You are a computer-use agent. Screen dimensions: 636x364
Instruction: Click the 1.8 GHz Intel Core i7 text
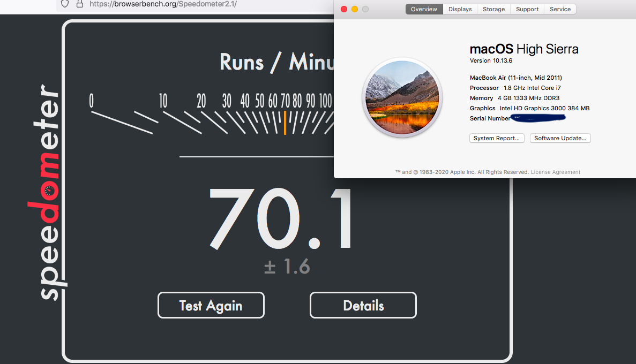click(532, 88)
